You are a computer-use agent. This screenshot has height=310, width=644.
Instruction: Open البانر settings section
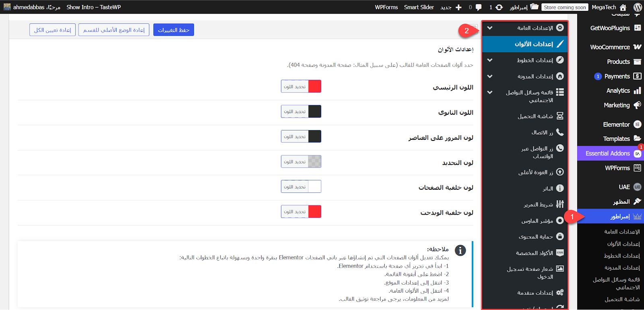click(525, 188)
